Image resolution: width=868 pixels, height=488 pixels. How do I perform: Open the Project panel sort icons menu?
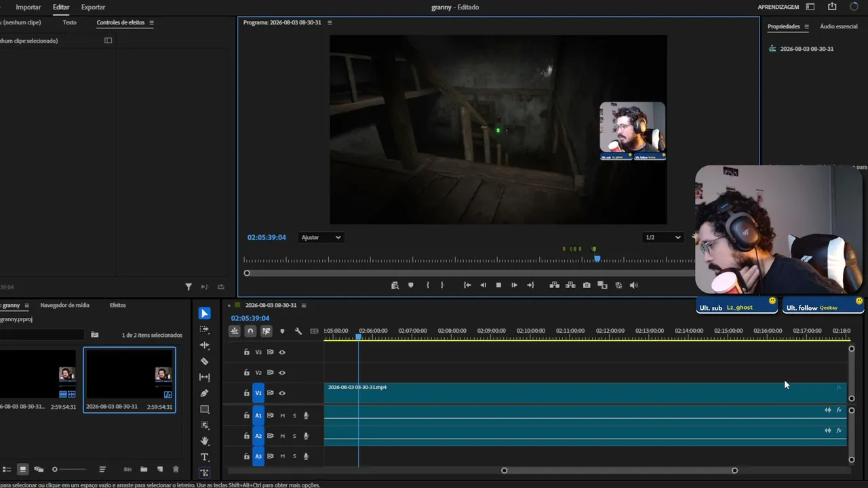102,469
